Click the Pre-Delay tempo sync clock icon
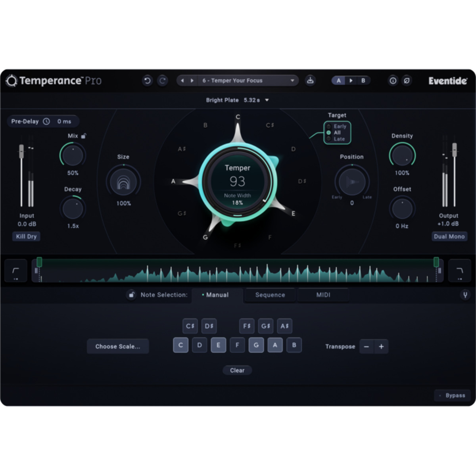This screenshot has width=476, height=476. [x=46, y=121]
